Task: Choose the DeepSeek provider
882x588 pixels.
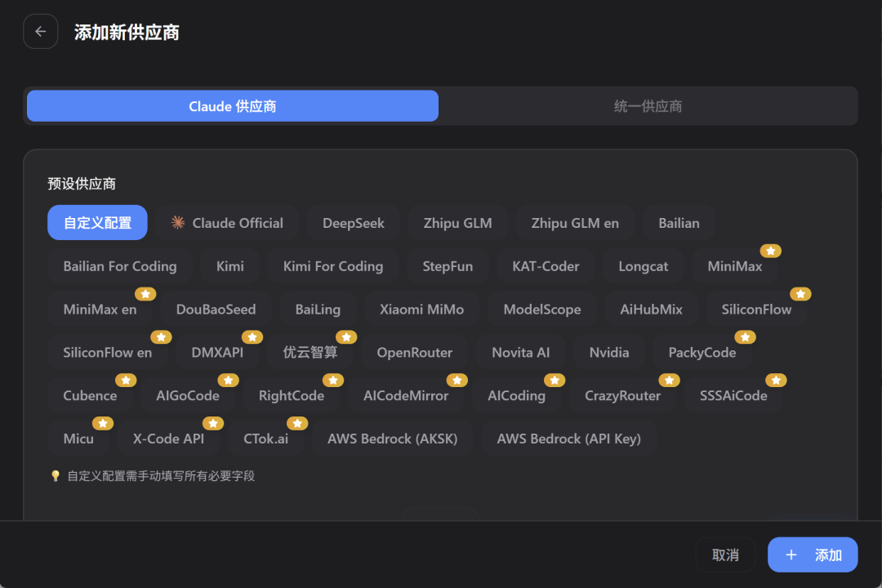Action: (353, 222)
